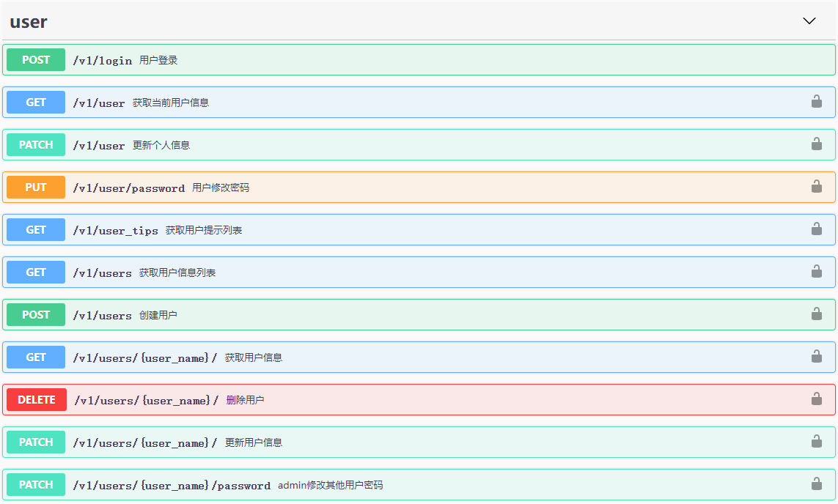Open lock icon on DELETE /v1/users/{user_name}/
The image size is (838, 504).
(818, 399)
